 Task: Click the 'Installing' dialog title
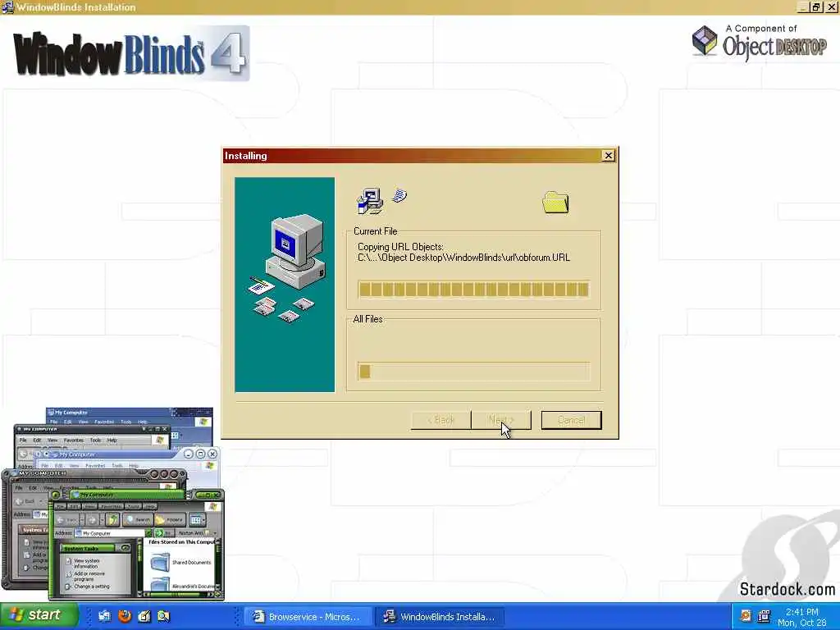click(x=246, y=155)
